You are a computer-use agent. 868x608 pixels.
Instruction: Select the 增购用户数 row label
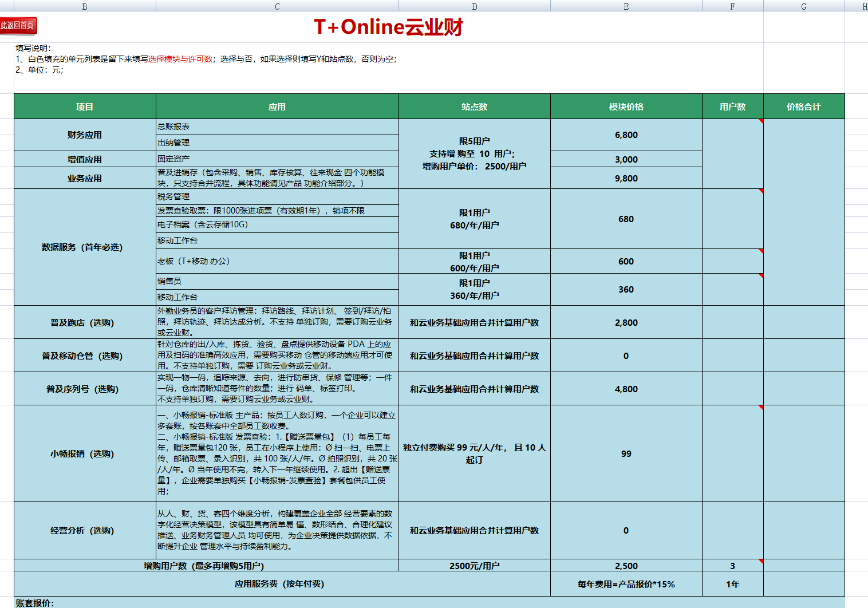click(x=206, y=566)
